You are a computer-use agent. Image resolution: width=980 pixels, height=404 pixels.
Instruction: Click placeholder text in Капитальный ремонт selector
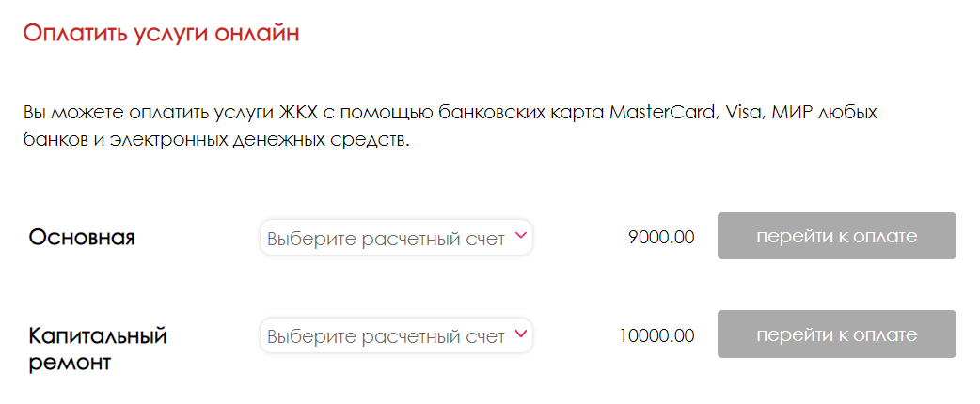coord(387,337)
